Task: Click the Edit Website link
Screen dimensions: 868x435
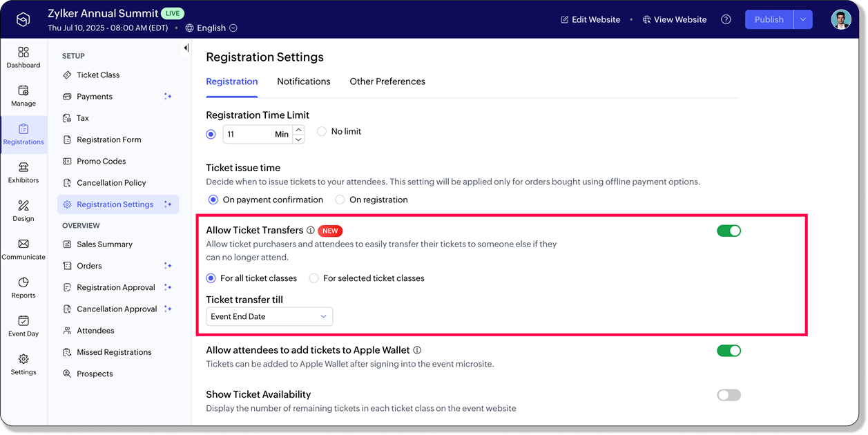Action: (x=590, y=19)
